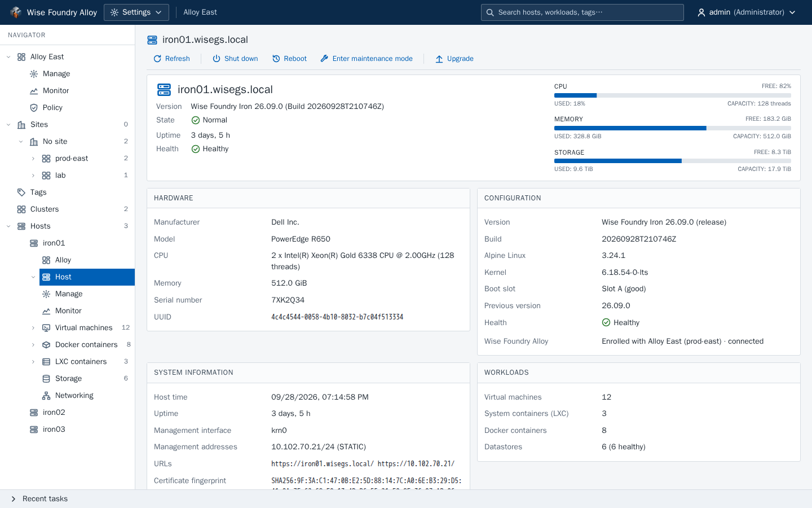Click the search hosts, workloads, tags field
This screenshot has height=508, width=812.
pyautogui.click(x=582, y=12)
